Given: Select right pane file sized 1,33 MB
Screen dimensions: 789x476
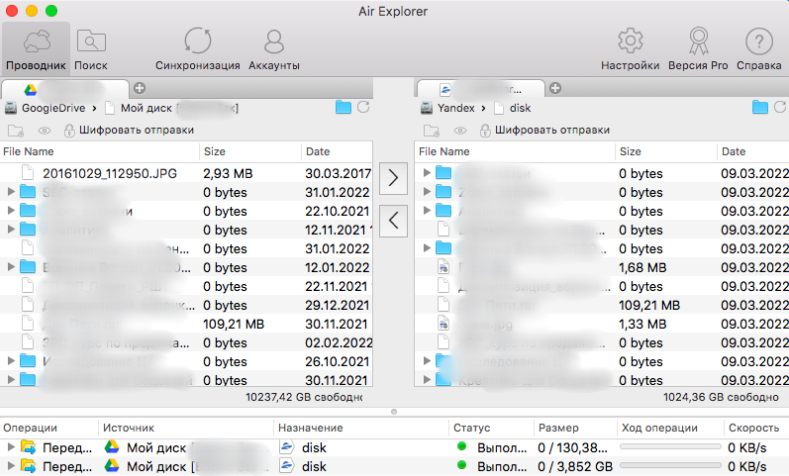Looking at the screenshot, I should pyautogui.click(x=602, y=324).
